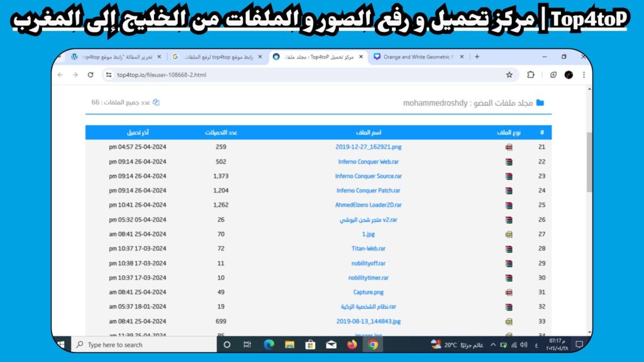Image resolution: width=644 pixels, height=362 pixels.
Task: Switch to the Orange and White Geometric tab
Action: 415,56
